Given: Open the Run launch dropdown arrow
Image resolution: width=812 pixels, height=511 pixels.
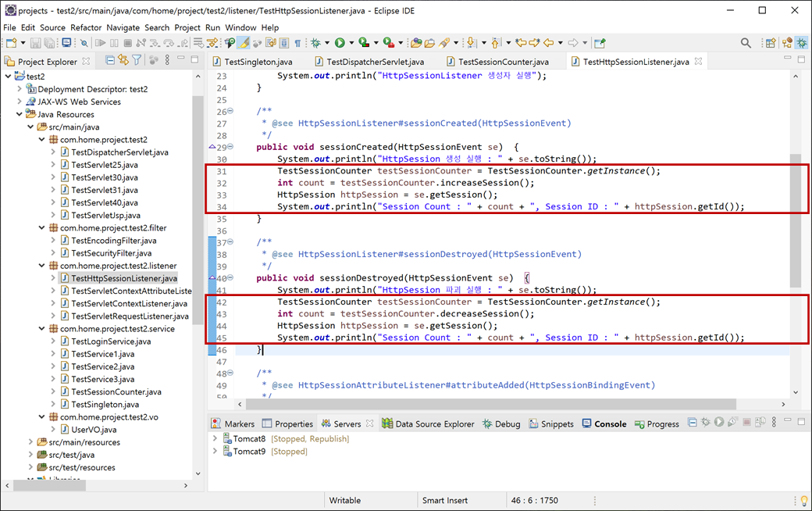Looking at the screenshot, I should pos(351,43).
